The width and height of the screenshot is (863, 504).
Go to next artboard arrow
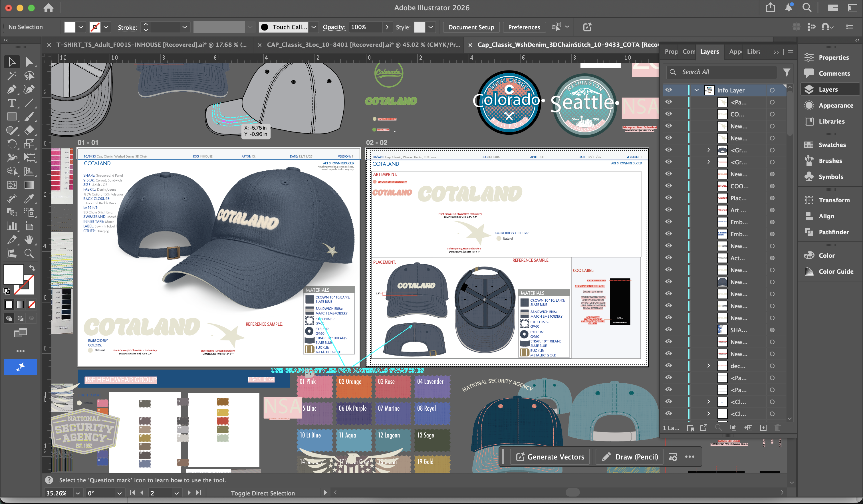tap(189, 493)
